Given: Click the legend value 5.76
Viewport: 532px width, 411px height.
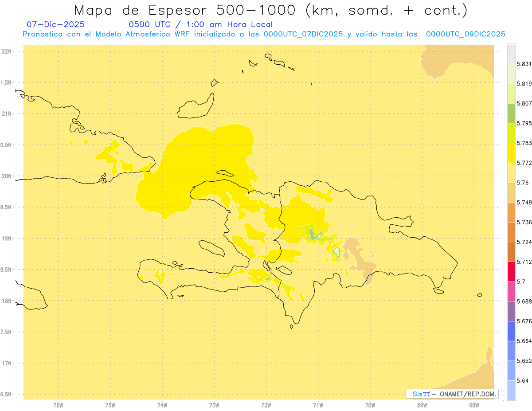Looking at the screenshot, I should point(523,183).
